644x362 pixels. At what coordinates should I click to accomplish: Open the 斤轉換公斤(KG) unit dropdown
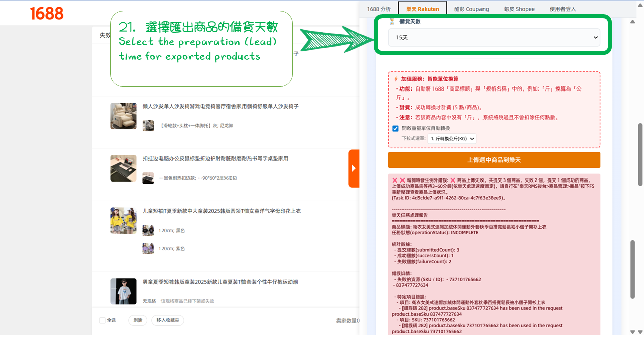pos(451,139)
